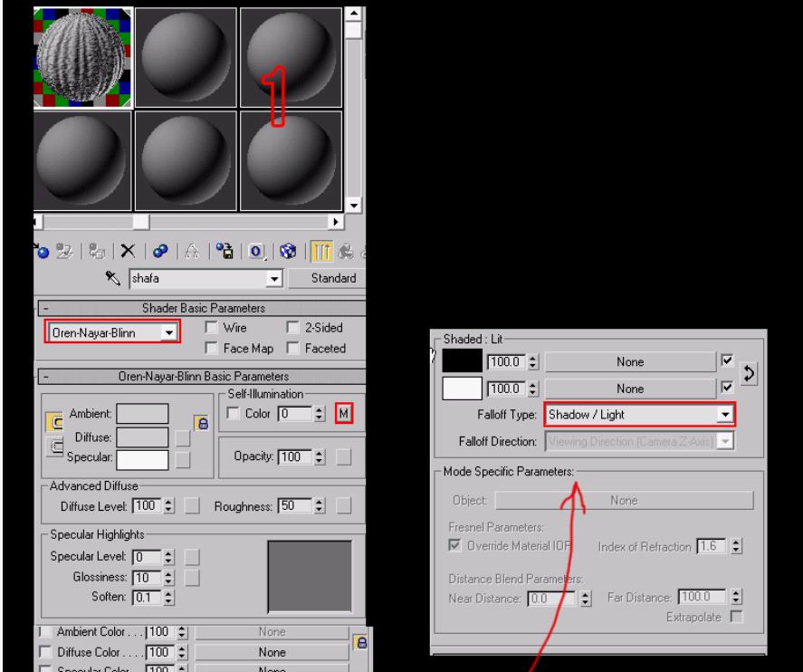
Task: Toggle the Self-Illumination Color checkbox
Action: click(x=233, y=413)
